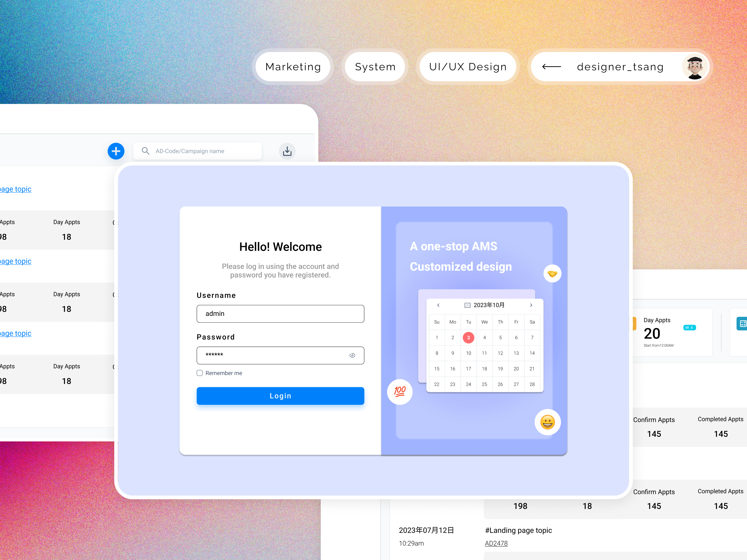
Task: Click the Login blue button
Action: (280, 395)
